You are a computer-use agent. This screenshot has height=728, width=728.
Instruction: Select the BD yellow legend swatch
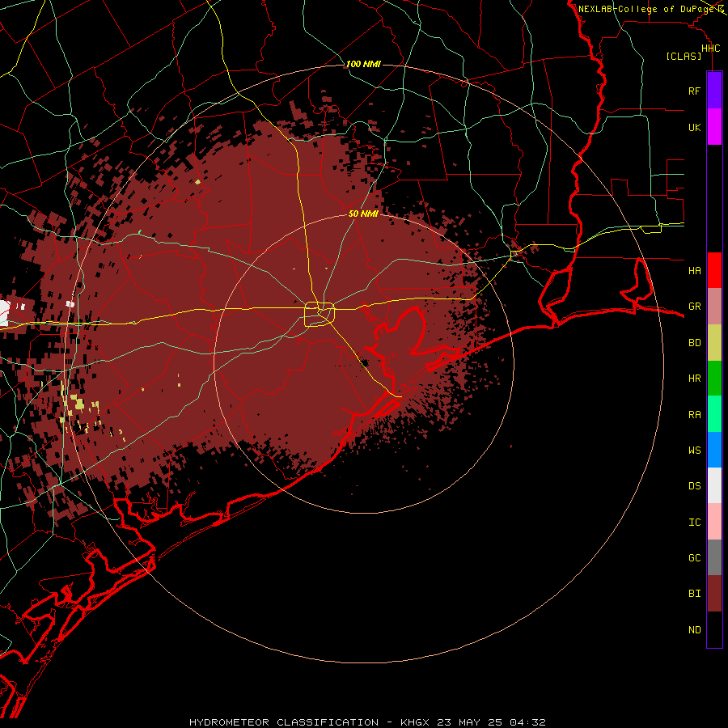click(x=714, y=343)
